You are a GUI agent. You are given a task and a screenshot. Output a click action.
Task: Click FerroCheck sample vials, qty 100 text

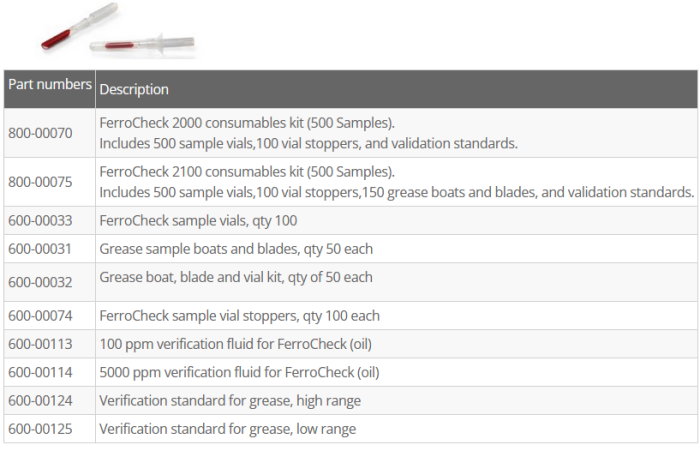coord(198,220)
